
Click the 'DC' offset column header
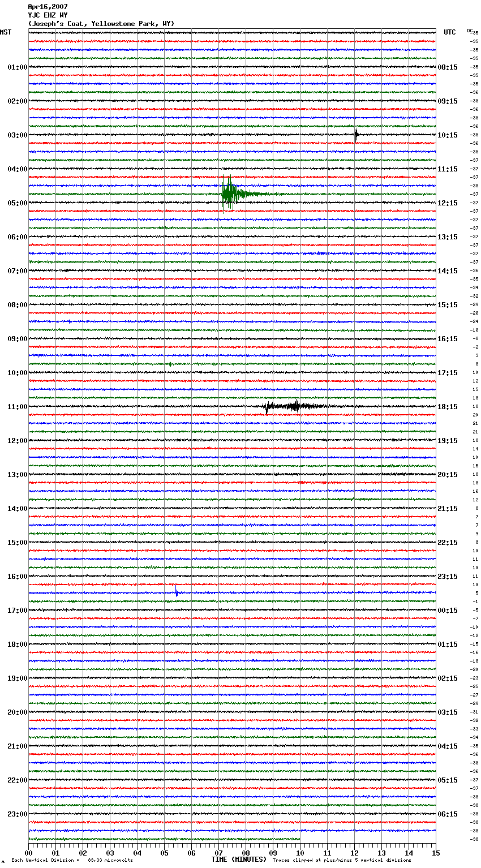[x=470, y=31]
